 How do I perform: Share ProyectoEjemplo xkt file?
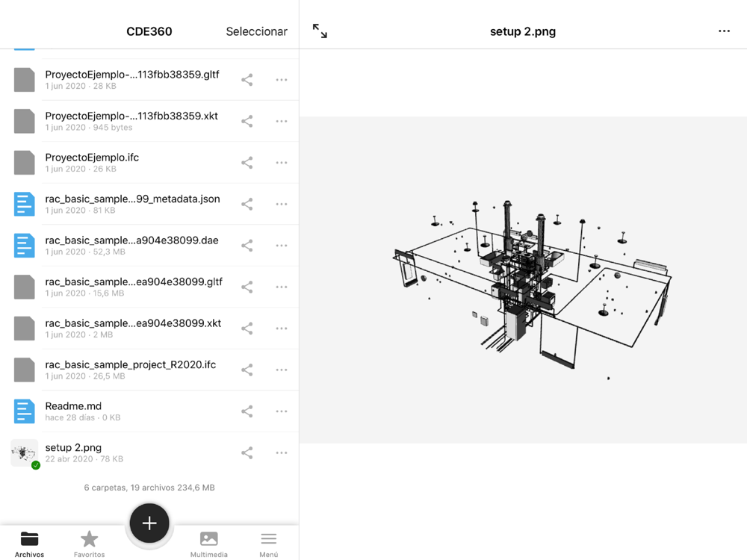[247, 121]
